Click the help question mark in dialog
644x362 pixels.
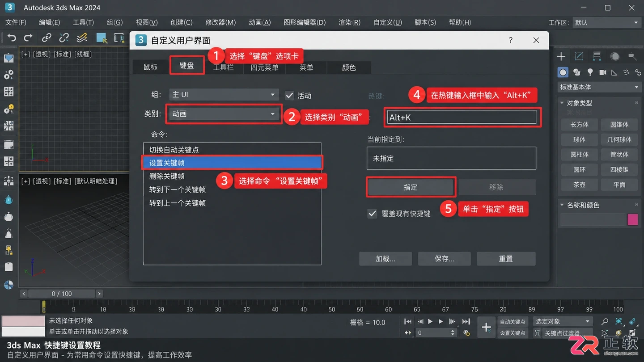[x=511, y=40]
